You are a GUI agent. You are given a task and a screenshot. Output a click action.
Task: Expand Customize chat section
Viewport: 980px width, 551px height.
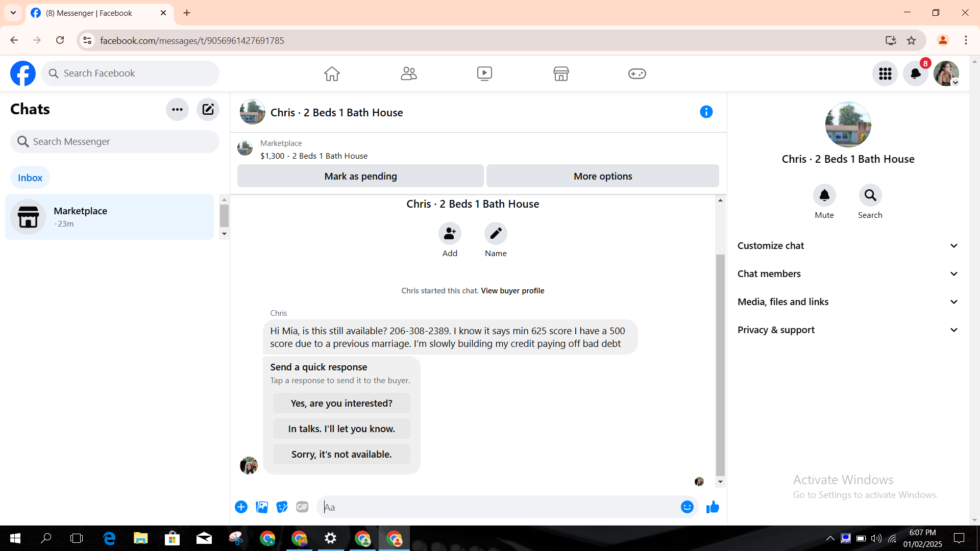[x=847, y=246]
